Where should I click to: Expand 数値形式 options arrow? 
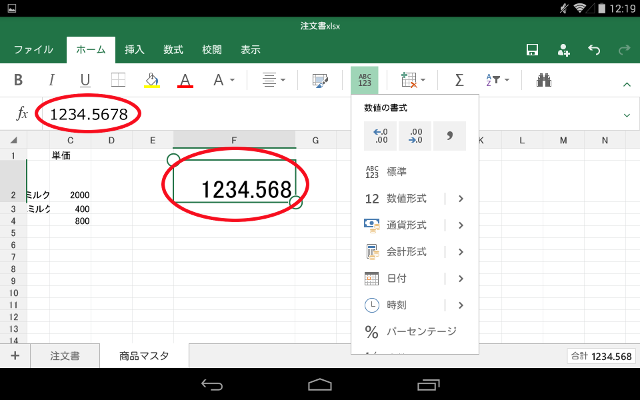coord(461,199)
